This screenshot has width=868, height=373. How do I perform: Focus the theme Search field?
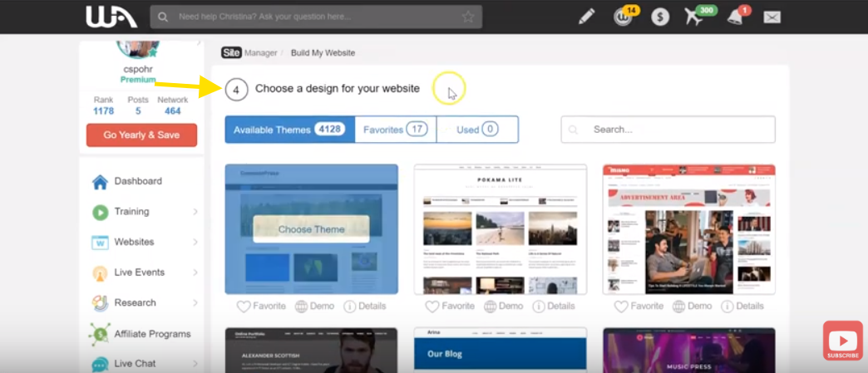pyautogui.click(x=668, y=130)
